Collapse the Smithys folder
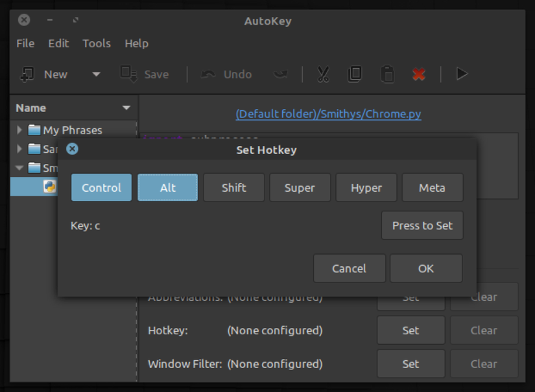 pyautogui.click(x=18, y=168)
